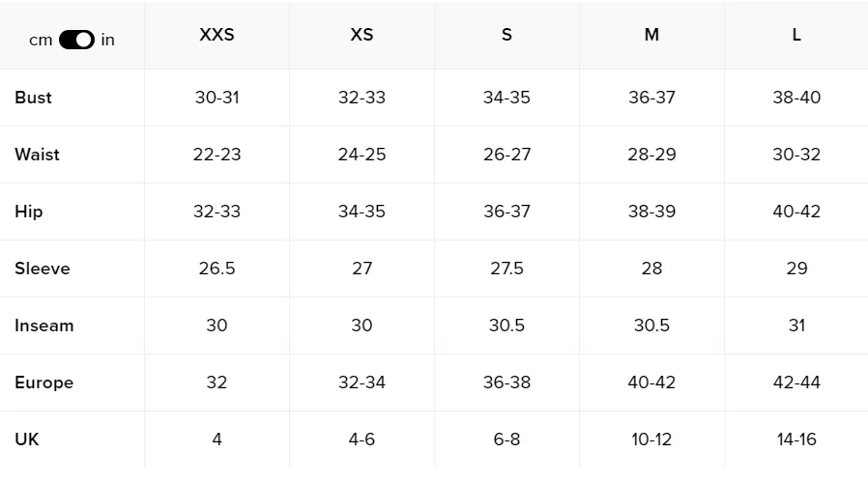Click the Sleeve row label
The image size is (868, 482).
43,269
